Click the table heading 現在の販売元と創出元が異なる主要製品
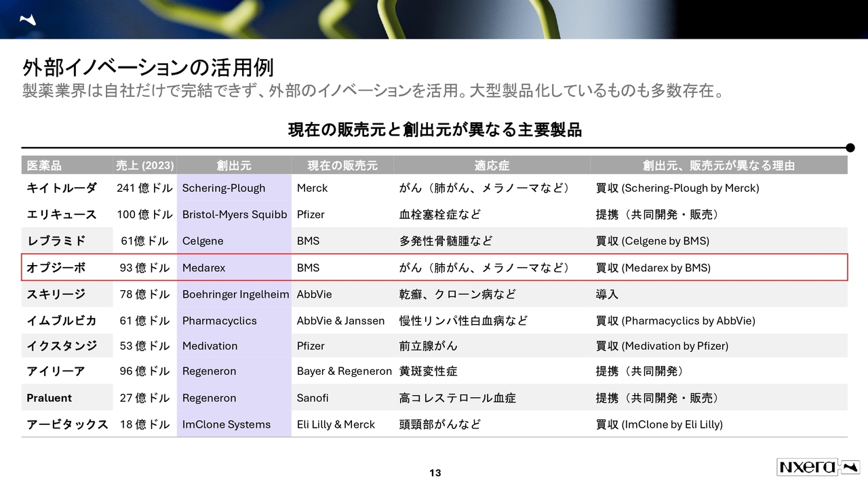Image resolution: width=868 pixels, height=488 pixels. tap(435, 129)
